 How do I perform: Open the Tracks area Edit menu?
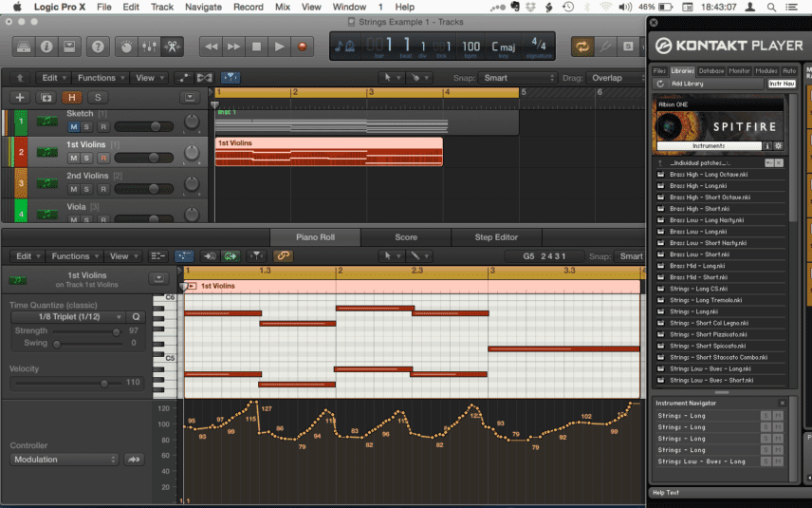[x=53, y=78]
